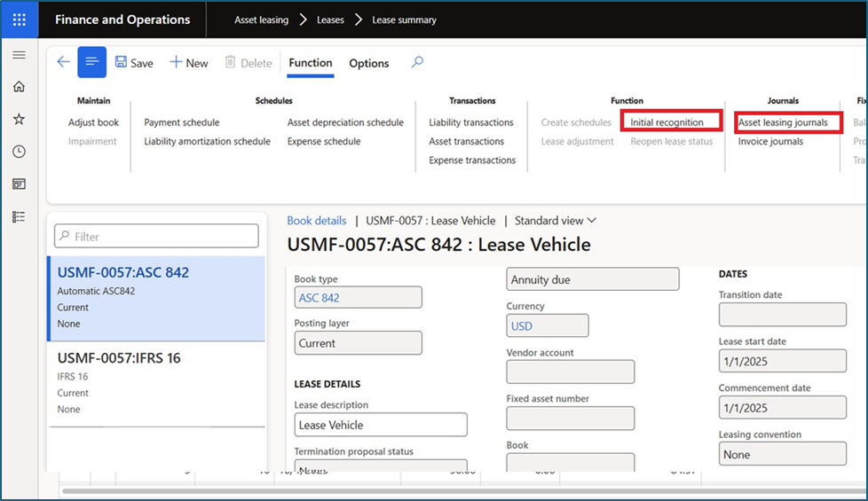Expand the Standard view dropdown
Screen dimensions: 868x501
(x=556, y=221)
